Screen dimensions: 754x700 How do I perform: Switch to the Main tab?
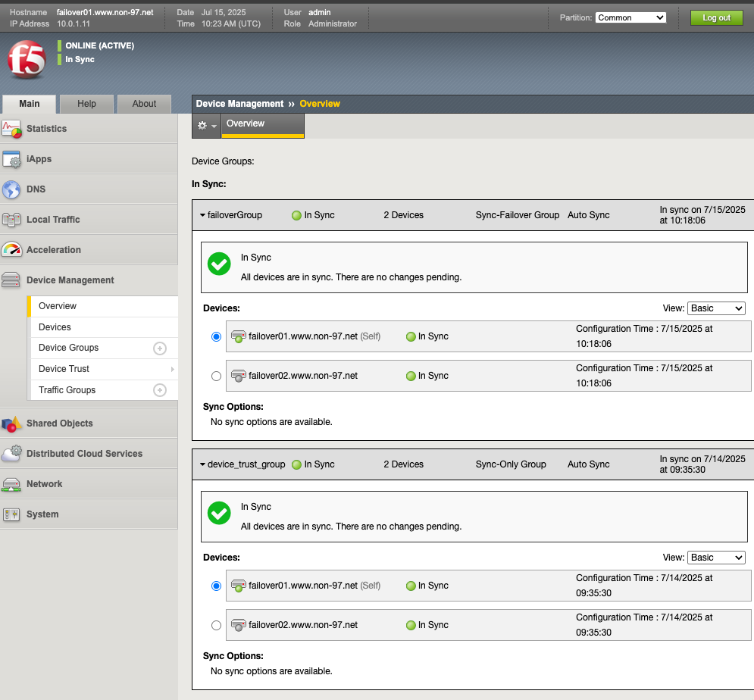click(30, 104)
